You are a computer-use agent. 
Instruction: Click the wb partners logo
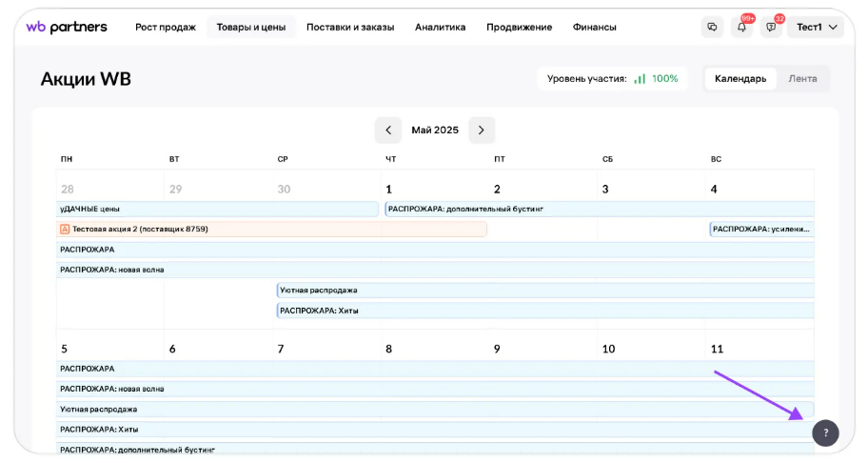pyautogui.click(x=67, y=27)
